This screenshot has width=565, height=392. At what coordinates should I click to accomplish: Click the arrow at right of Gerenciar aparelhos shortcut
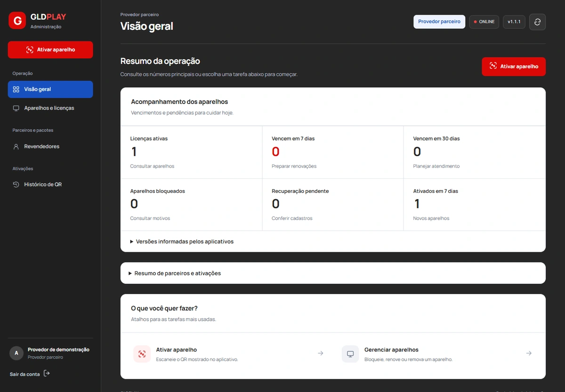(529, 353)
